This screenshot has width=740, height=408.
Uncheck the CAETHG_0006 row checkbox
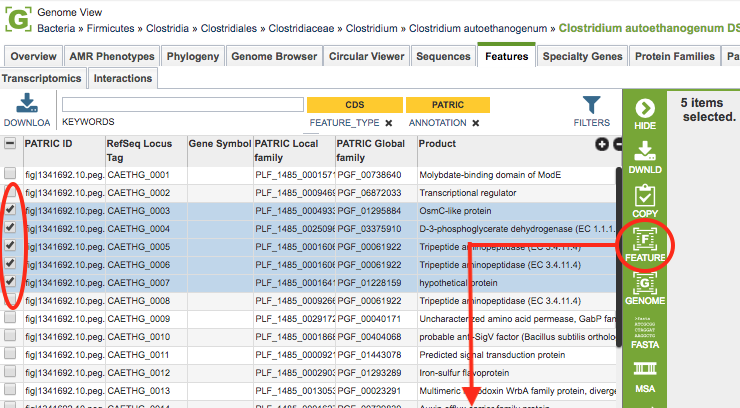pos(10,263)
